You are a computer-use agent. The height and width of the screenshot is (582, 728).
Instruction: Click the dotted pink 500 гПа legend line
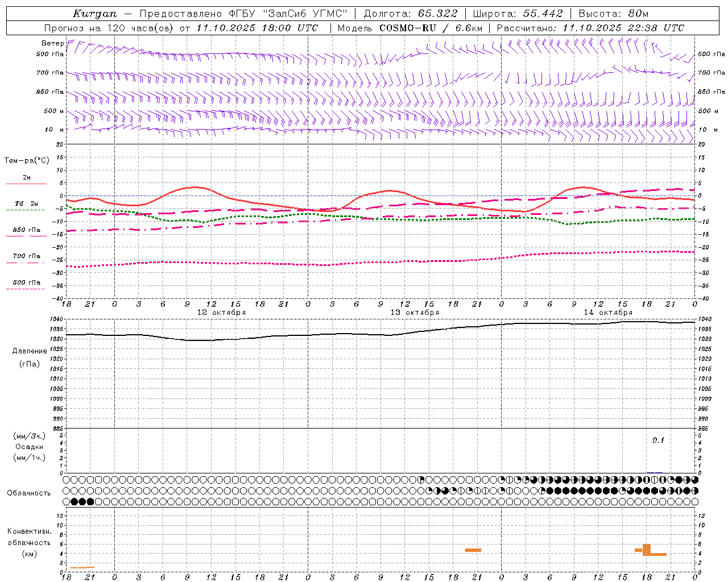[x=25, y=289]
